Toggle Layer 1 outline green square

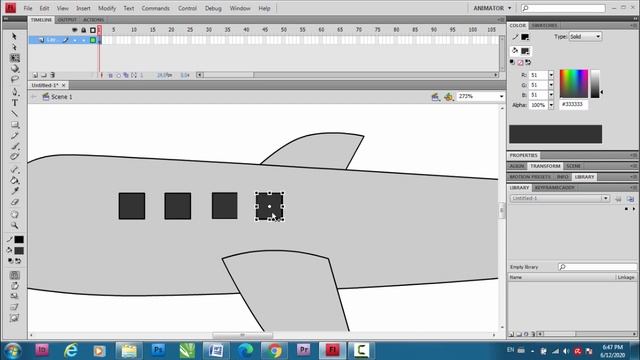point(93,40)
